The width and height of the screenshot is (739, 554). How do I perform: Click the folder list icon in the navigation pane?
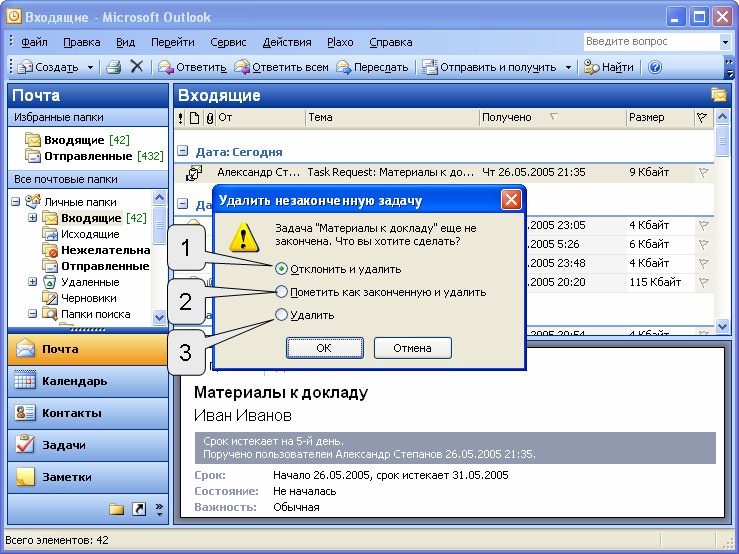coord(116,509)
